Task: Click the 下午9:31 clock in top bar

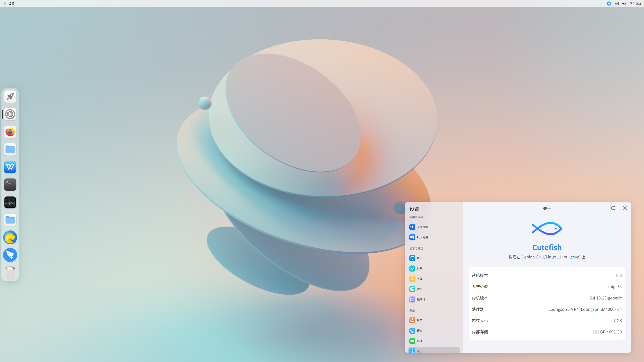Action: coord(635,4)
